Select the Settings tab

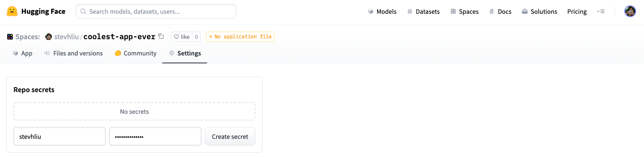pyautogui.click(x=185, y=53)
